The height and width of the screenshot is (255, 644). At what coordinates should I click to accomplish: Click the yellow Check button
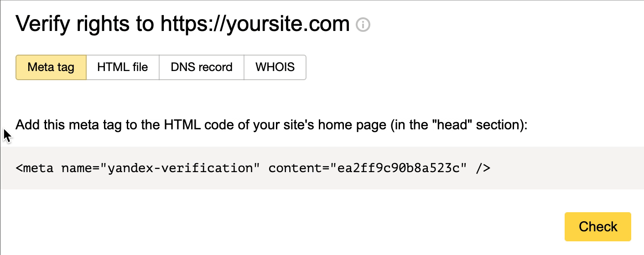coord(598,226)
